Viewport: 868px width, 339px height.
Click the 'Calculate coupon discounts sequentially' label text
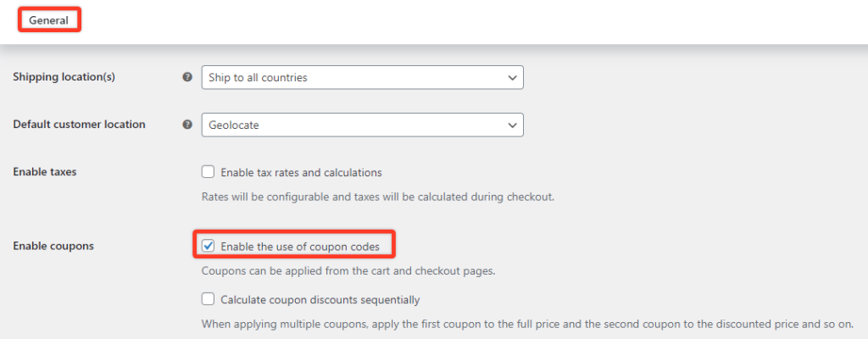(320, 299)
